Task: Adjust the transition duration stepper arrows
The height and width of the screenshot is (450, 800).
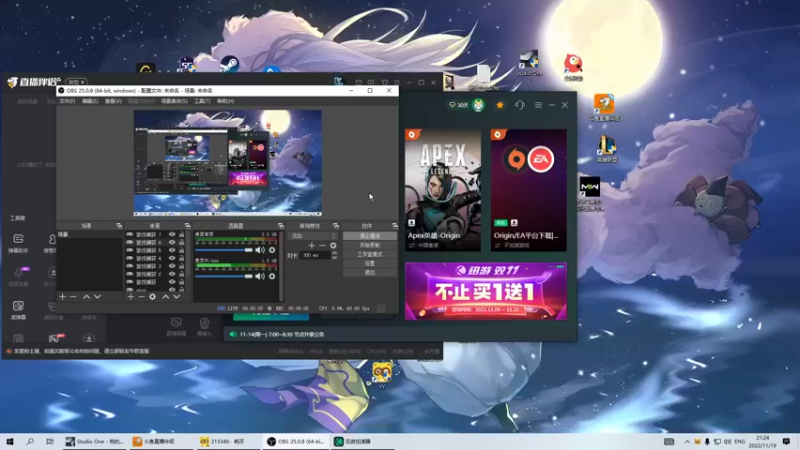Action: [x=334, y=255]
